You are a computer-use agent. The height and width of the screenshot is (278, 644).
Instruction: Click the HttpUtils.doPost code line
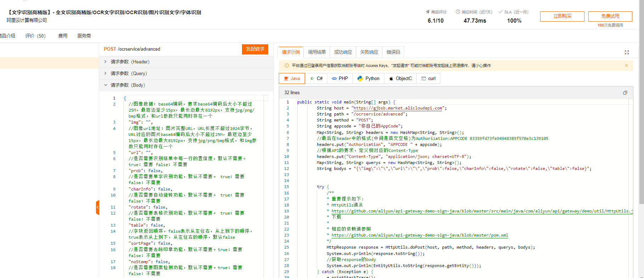click(x=431, y=248)
